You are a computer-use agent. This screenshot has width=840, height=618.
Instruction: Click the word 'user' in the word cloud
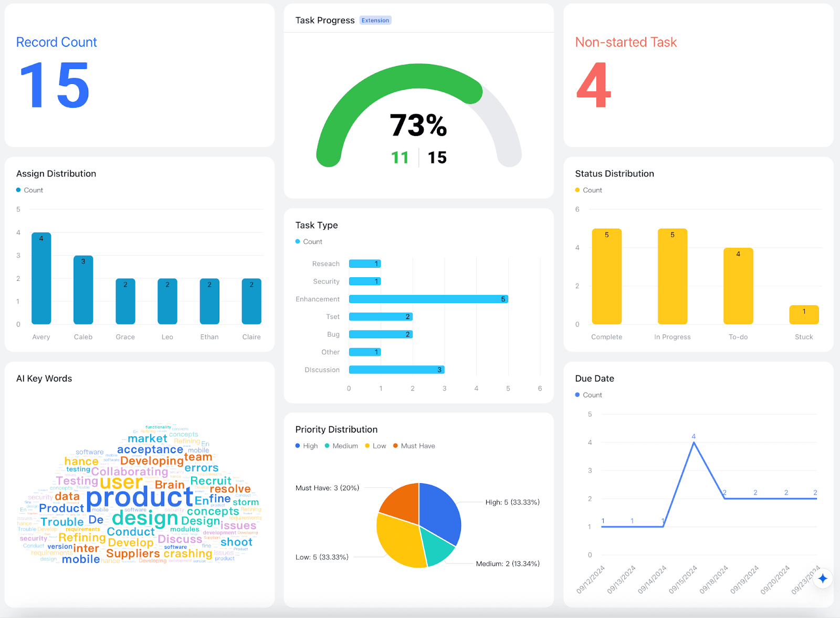coord(121,482)
